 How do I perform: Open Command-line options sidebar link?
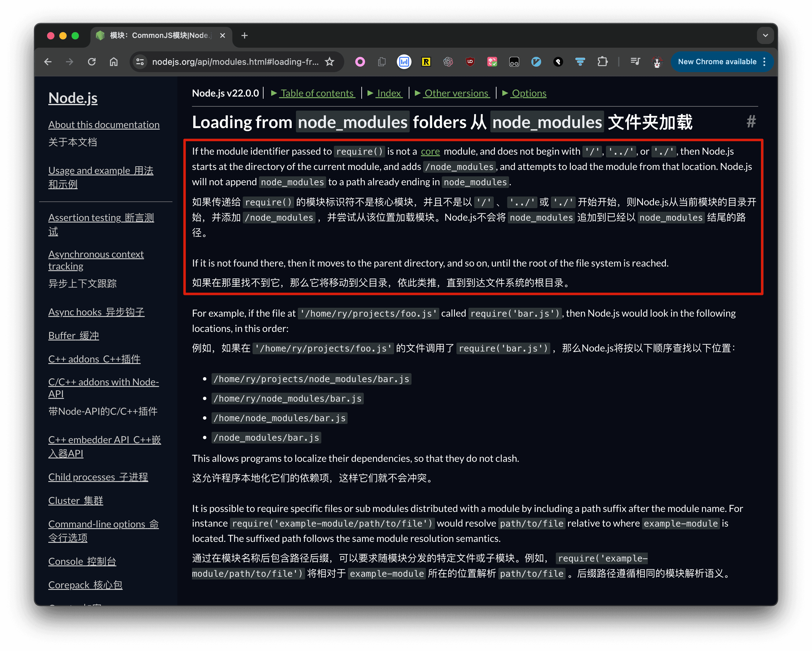coord(104,531)
